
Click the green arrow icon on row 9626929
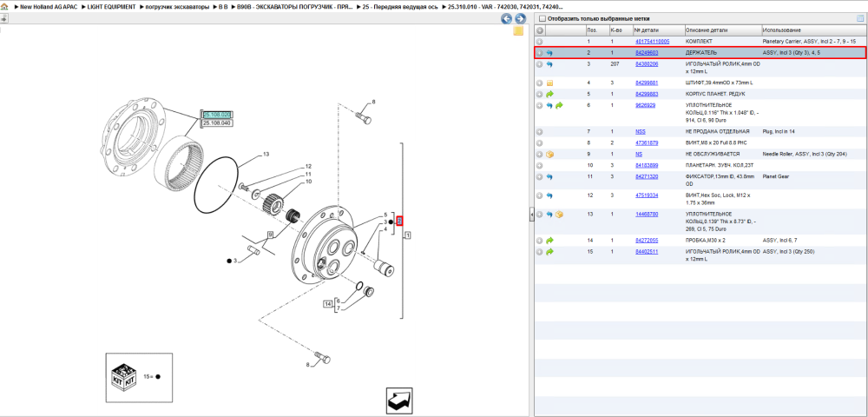(559, 105)
